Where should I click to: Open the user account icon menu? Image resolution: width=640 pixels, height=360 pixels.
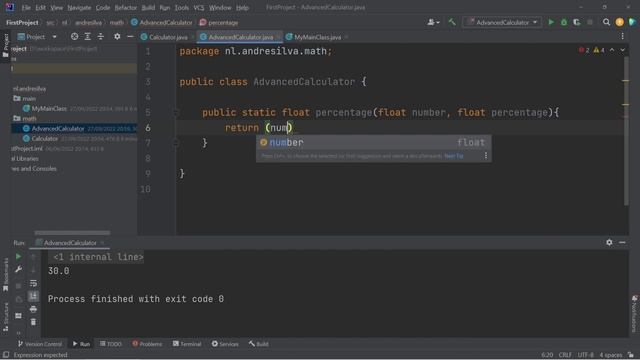pyautogui.click(x=433, y=22)
